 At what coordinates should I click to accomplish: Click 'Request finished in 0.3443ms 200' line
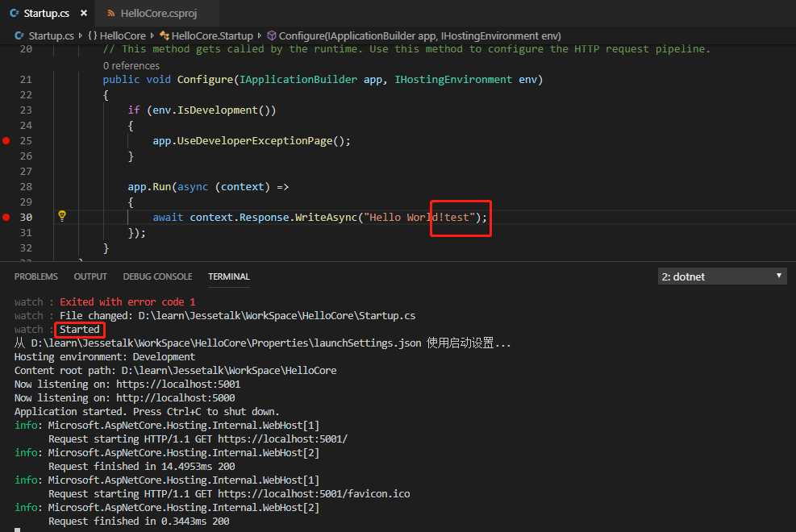tap(139, 522)
